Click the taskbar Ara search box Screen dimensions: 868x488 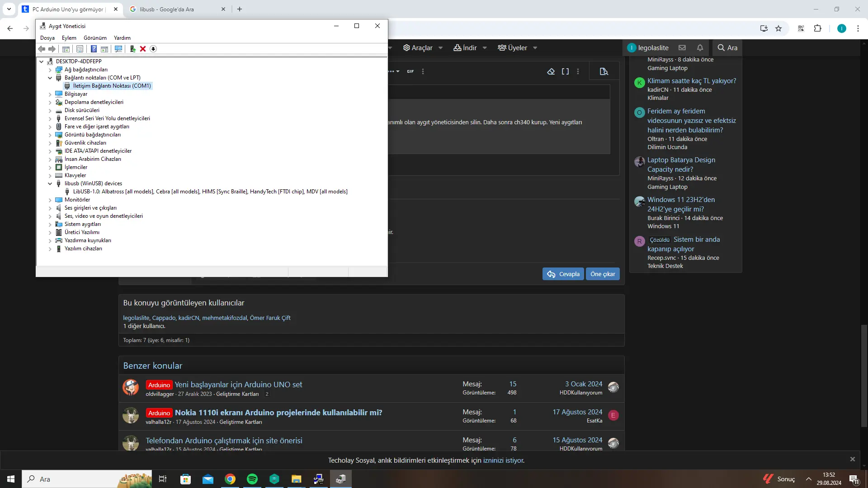pyautogui.click(x=87, y=479)
